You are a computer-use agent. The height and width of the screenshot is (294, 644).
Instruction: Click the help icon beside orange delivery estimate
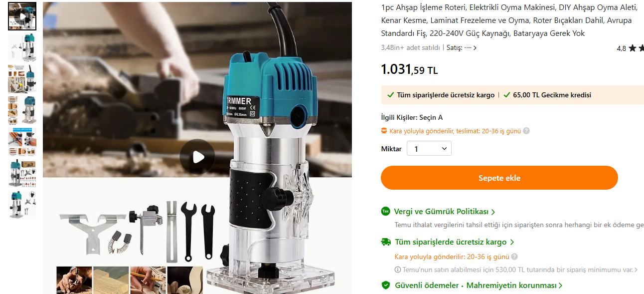pos(526,131)
